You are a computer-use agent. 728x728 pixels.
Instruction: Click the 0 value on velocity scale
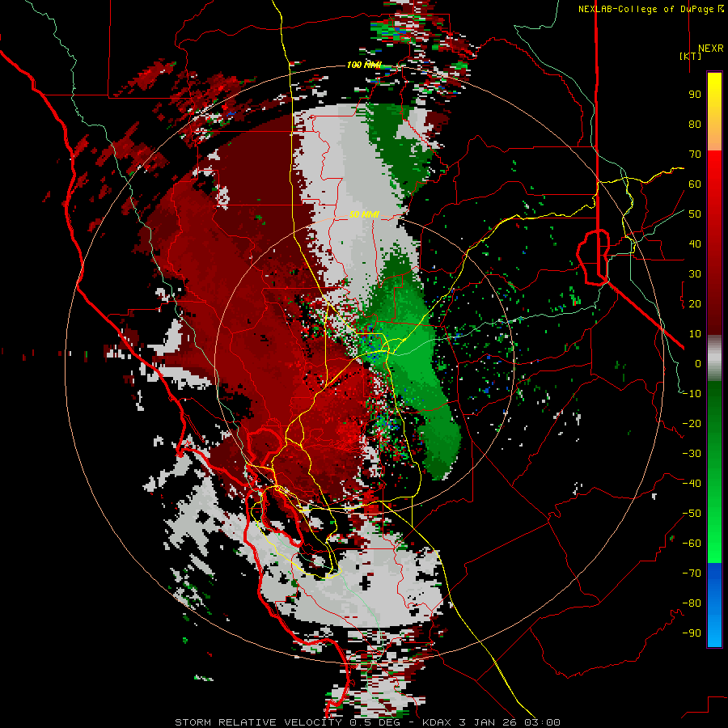click(x=698, y=363)
